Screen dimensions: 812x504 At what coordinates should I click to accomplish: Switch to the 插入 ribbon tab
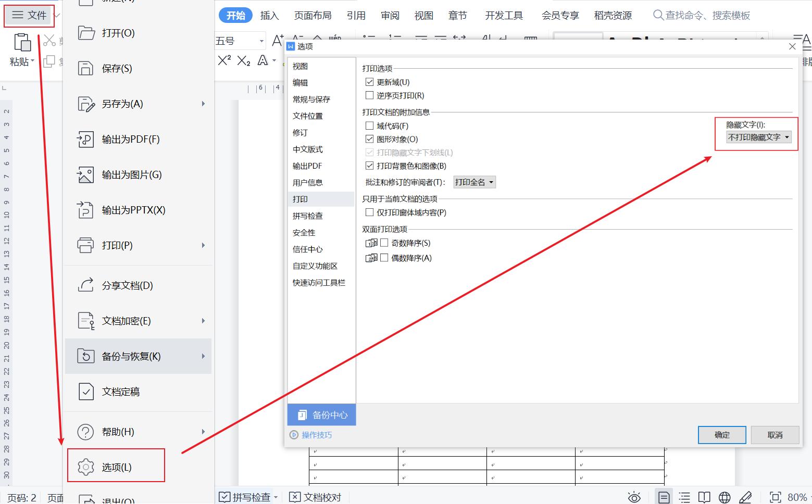(x=269, y=15)
